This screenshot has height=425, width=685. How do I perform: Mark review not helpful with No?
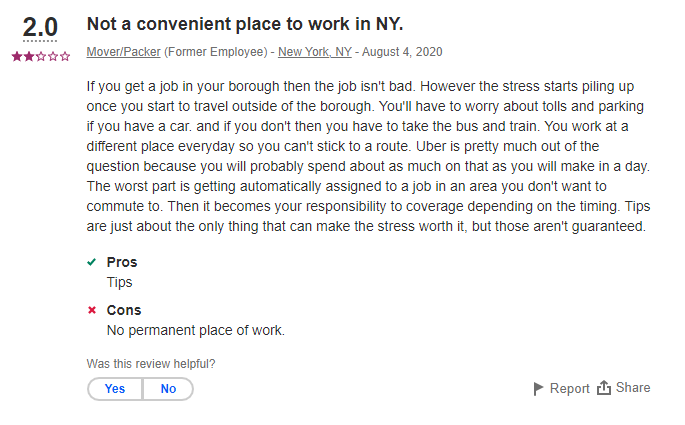coord(168,389)
